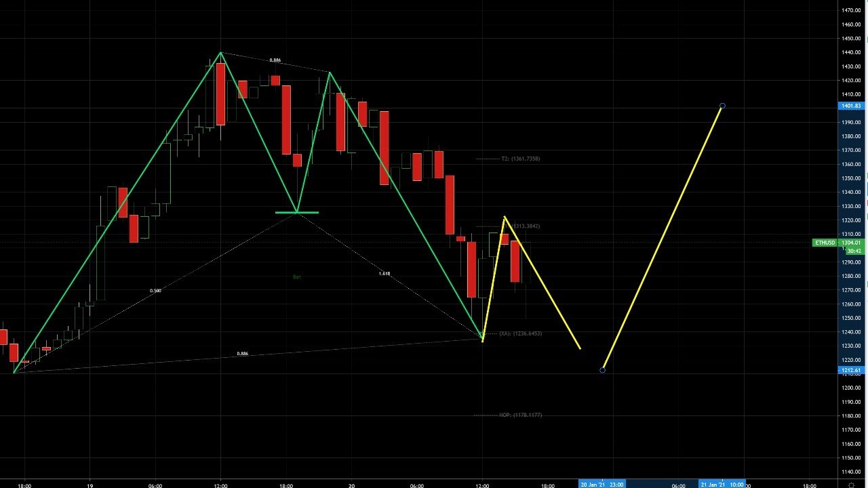Click the HOP: (1178.1177) label
Viewport: 868px width, 488px height.
click(x=520, y=415)
